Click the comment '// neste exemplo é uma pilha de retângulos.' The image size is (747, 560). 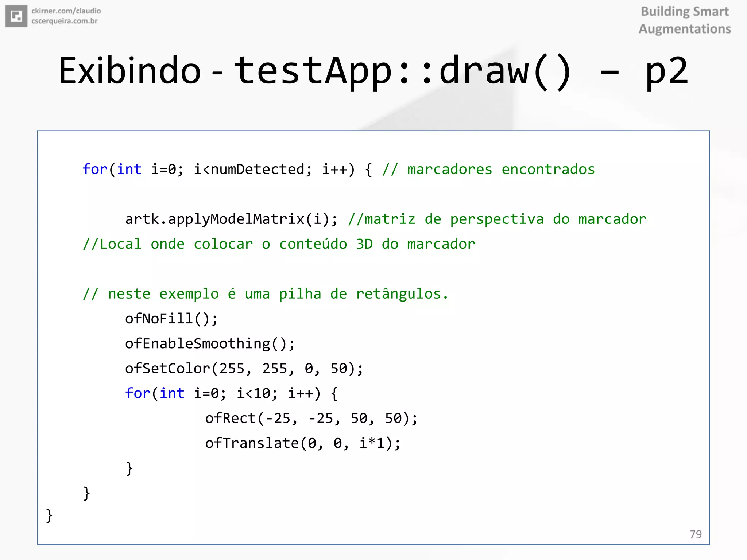pyautogui.click(x=266, y=294)
